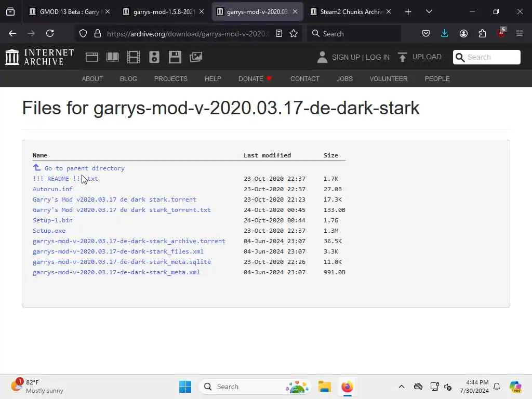This screenshot has height=399, width=532.
Task: Open the Save to Pocket icon
Action: 426,33
